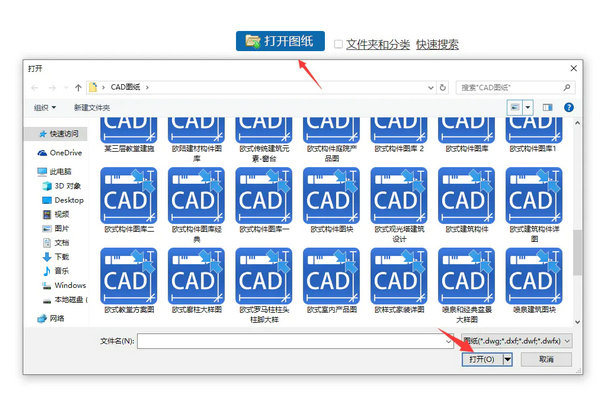Open the 文档 folder in sidebar
This screenshot has width=600, height=397.
(56, 243)
